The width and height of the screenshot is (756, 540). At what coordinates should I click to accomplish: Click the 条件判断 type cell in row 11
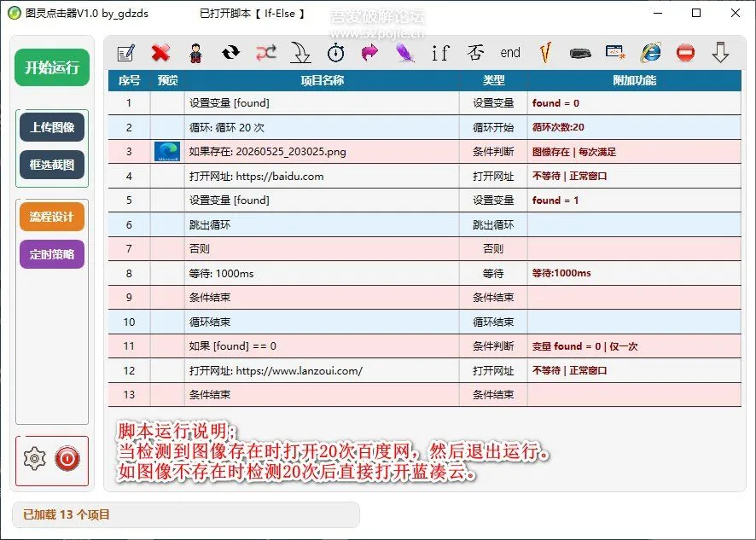493,345
